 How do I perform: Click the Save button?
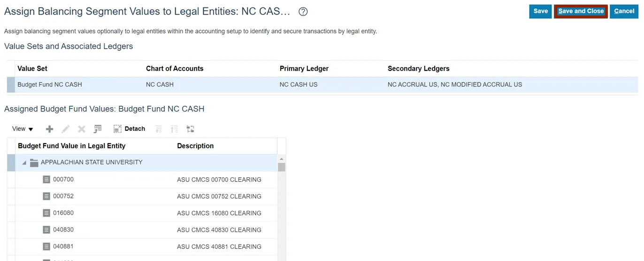coord(540,11)
